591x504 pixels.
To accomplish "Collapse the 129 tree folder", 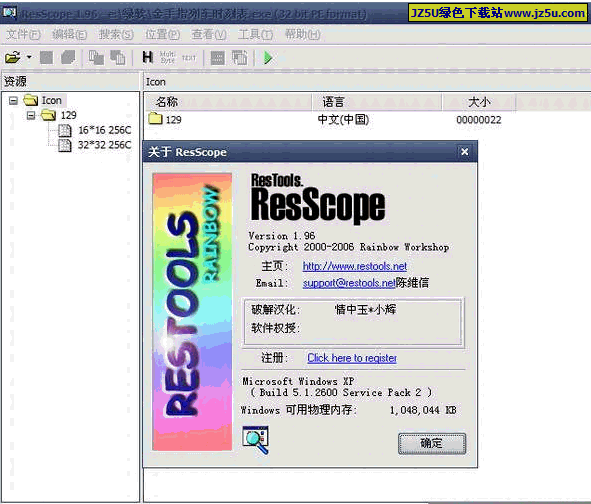I will coord(31,115).
